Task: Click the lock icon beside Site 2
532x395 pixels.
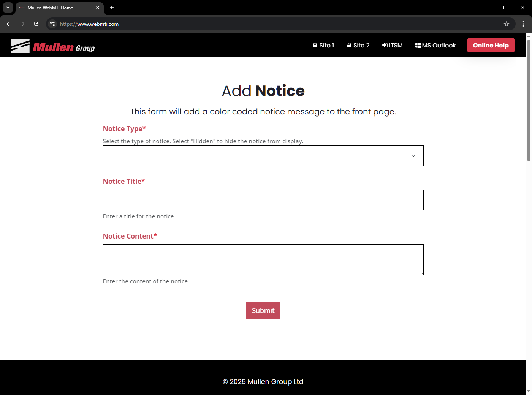Action: (x=349, y=45)
